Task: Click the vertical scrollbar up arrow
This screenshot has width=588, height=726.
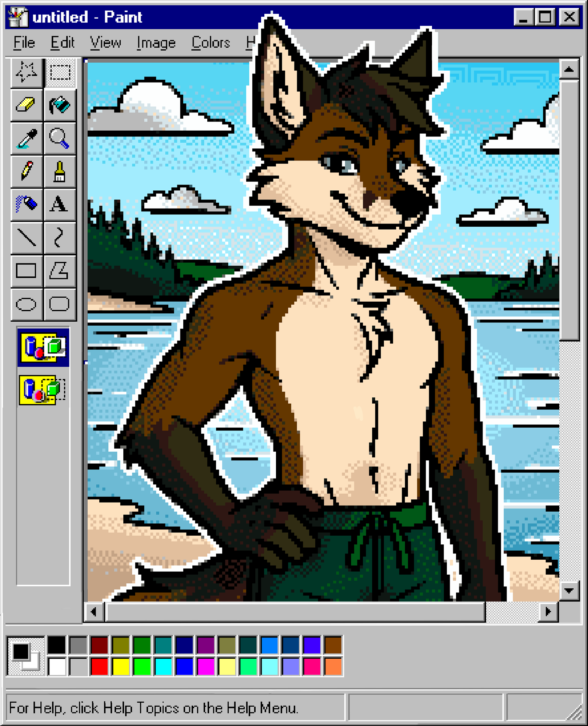Action: [569, 69]
